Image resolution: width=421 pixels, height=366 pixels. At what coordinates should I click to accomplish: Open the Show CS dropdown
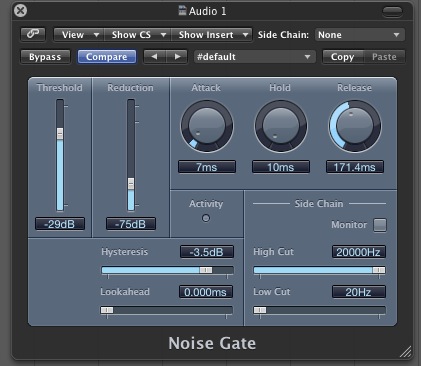pyautogui.click(x=138, y=35)
